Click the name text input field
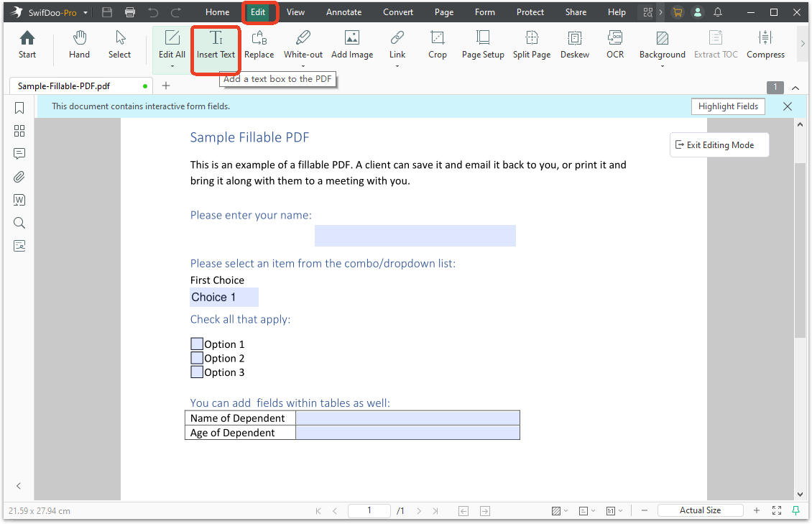This screenshot has height=524, width=812. point(415,236)
